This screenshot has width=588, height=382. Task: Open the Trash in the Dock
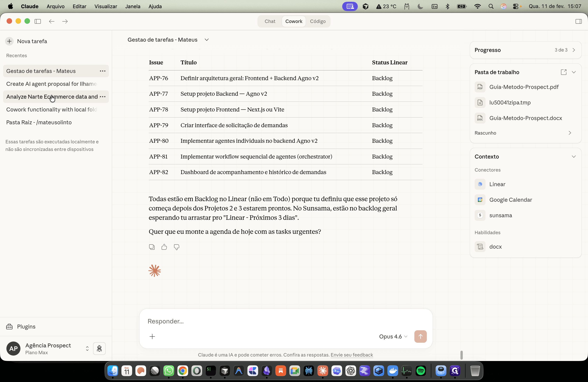tap(475, 371)
